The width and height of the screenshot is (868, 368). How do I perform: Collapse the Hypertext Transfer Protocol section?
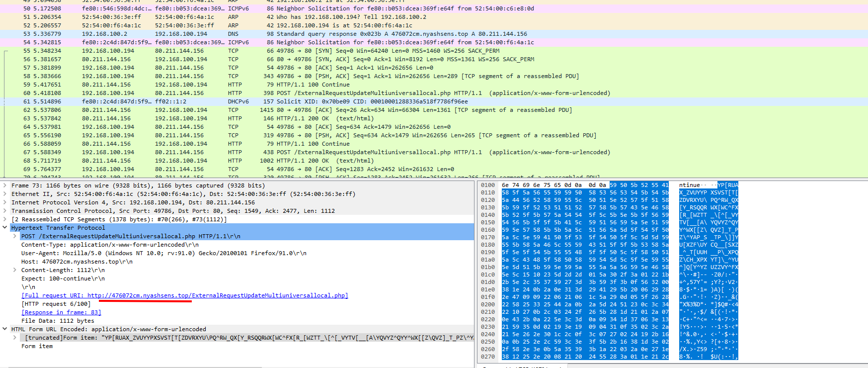click(5, 228)
